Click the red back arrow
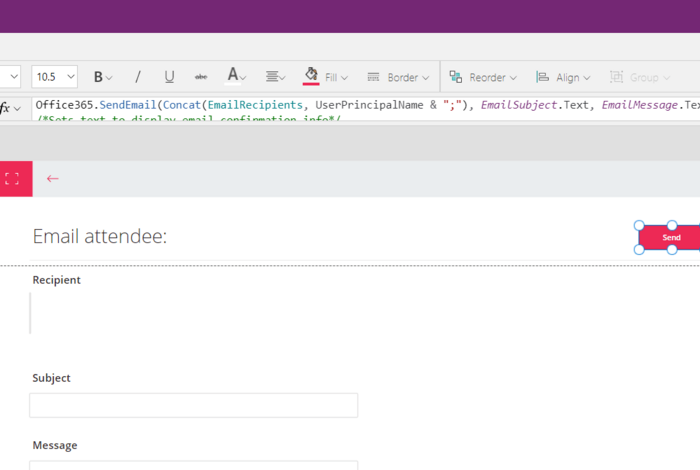Viewport: 700px width, 470px height. [x=53, y=179]
